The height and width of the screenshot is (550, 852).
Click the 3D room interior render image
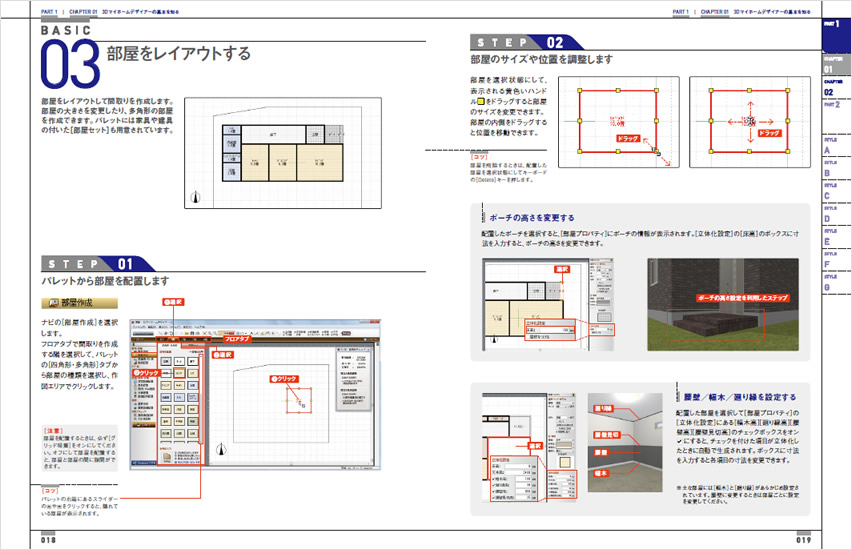coord(625,442)
